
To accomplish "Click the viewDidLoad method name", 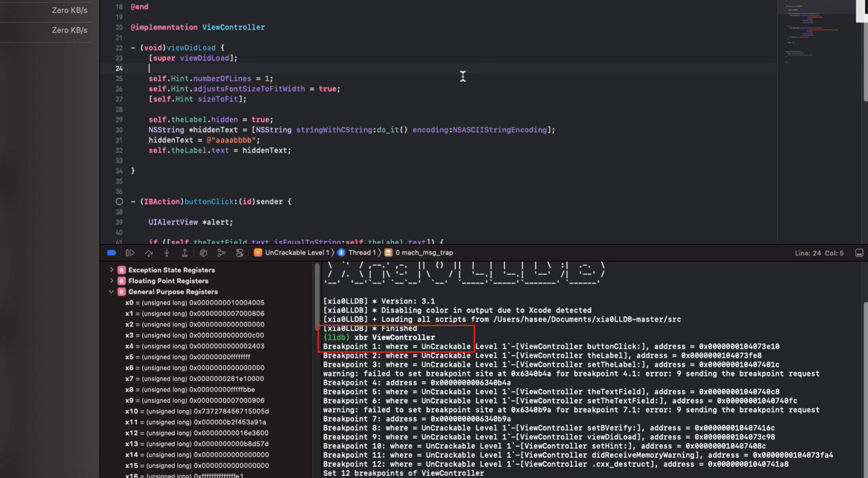I will click(191, 47).
